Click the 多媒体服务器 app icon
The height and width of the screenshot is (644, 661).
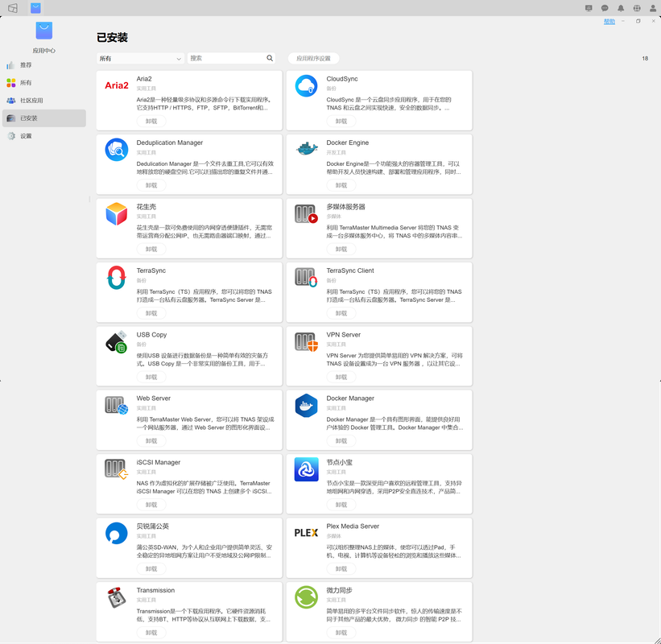coord(306,214)
